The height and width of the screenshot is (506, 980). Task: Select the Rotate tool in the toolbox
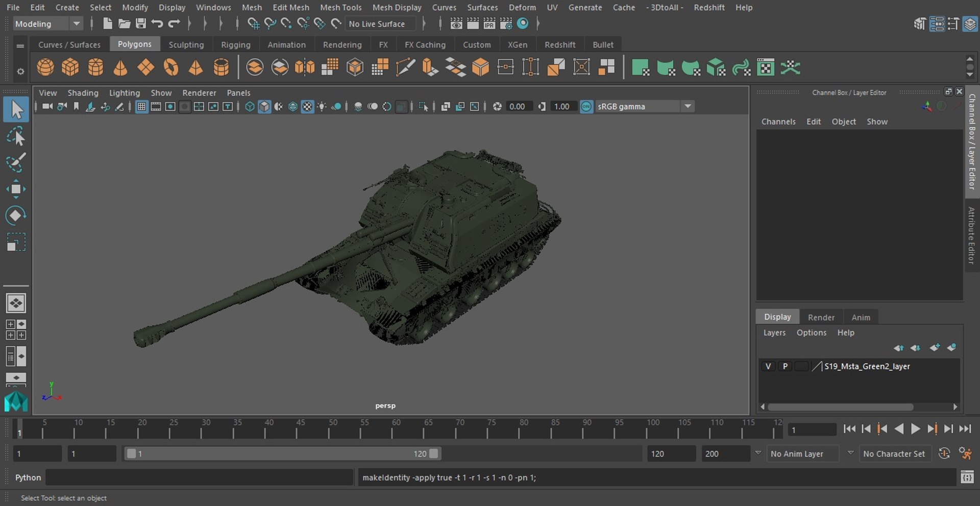tap(16, 215)
